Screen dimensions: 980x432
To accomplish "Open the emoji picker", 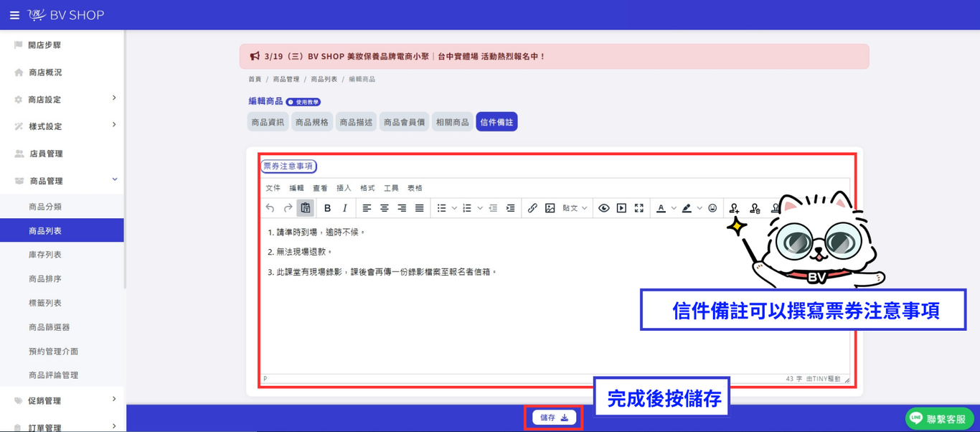I will [x=712, y=208].
